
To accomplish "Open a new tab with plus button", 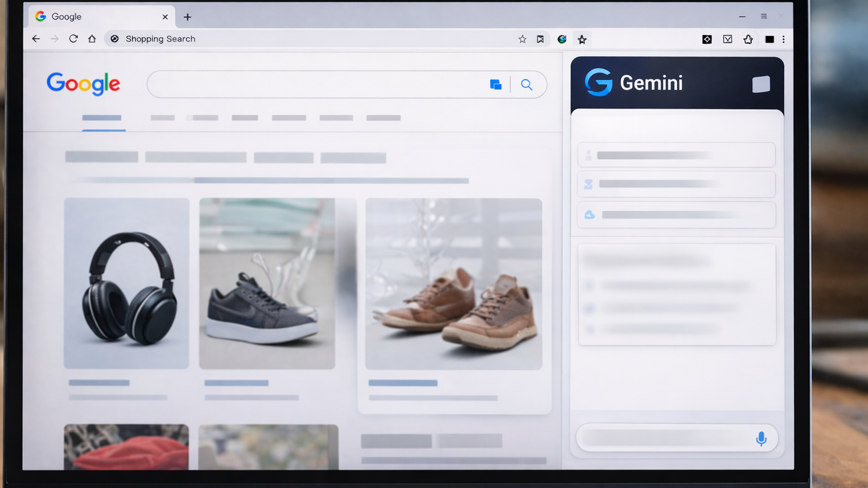I will (x=188, y=17).
